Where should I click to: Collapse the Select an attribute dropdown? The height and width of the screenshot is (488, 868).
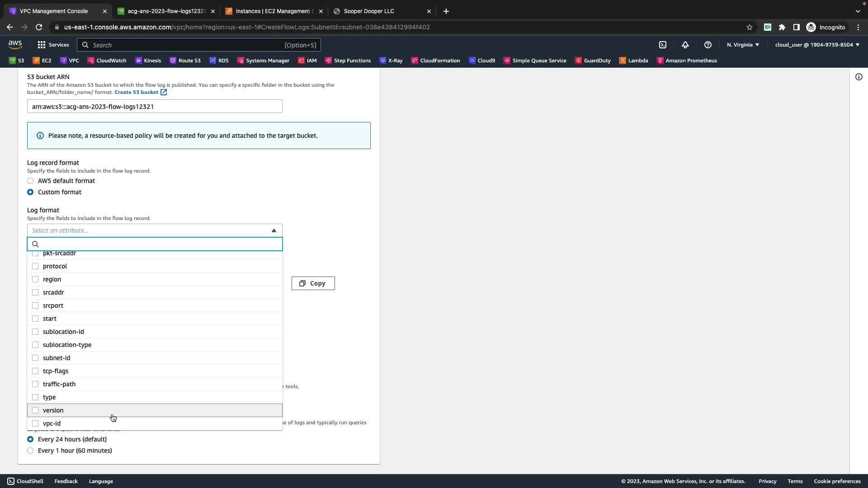274,230
